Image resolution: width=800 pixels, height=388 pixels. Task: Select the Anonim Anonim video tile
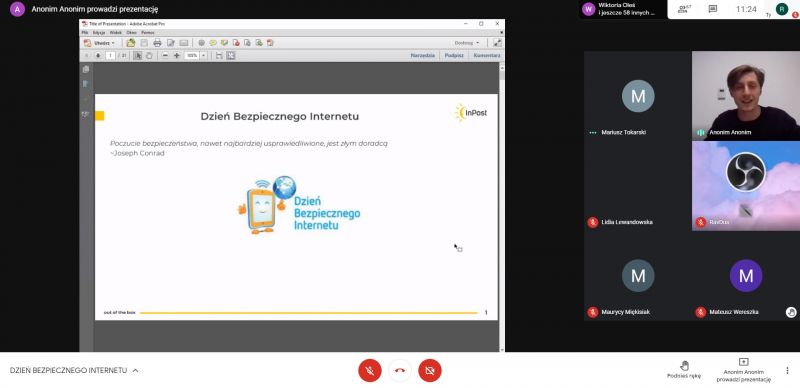tap(745, 95)
